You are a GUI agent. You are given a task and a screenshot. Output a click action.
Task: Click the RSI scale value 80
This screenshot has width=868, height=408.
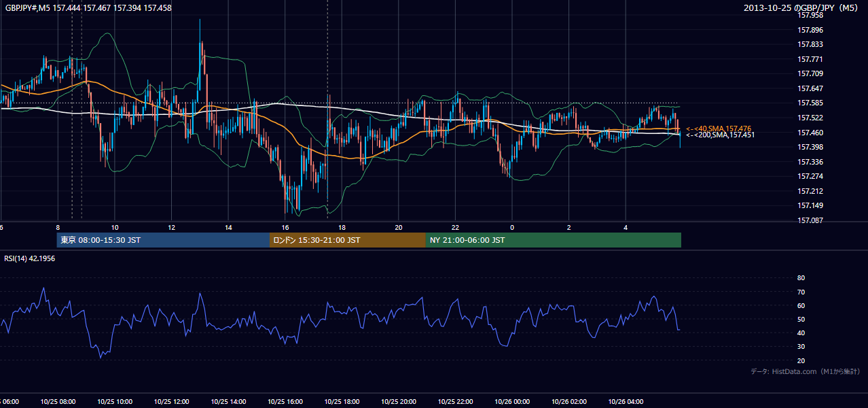[801, 278]
